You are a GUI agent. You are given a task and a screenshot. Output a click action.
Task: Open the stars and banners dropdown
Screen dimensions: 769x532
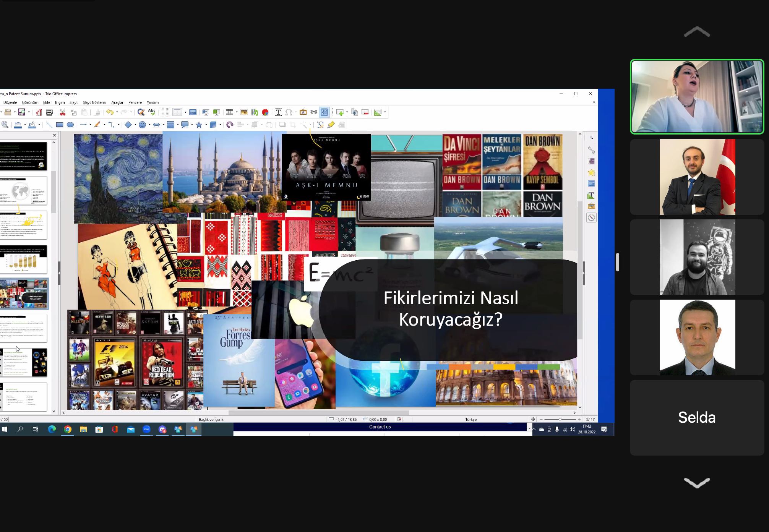point(206,125)
